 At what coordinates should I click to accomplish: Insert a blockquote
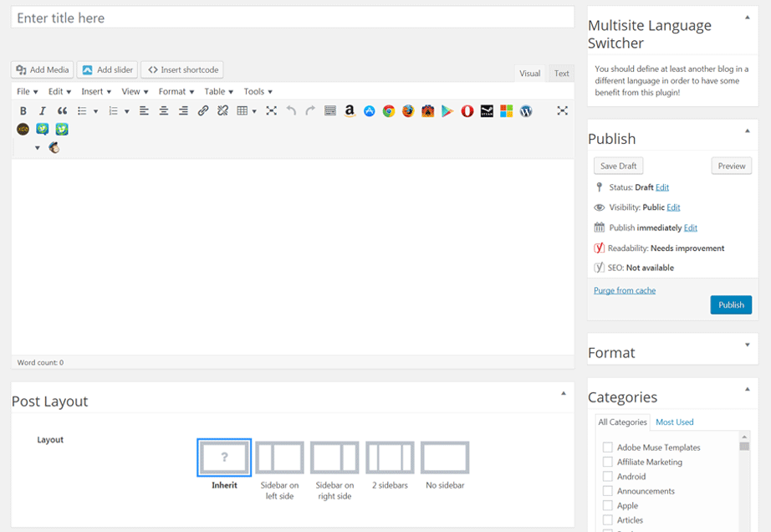(62, 111)
